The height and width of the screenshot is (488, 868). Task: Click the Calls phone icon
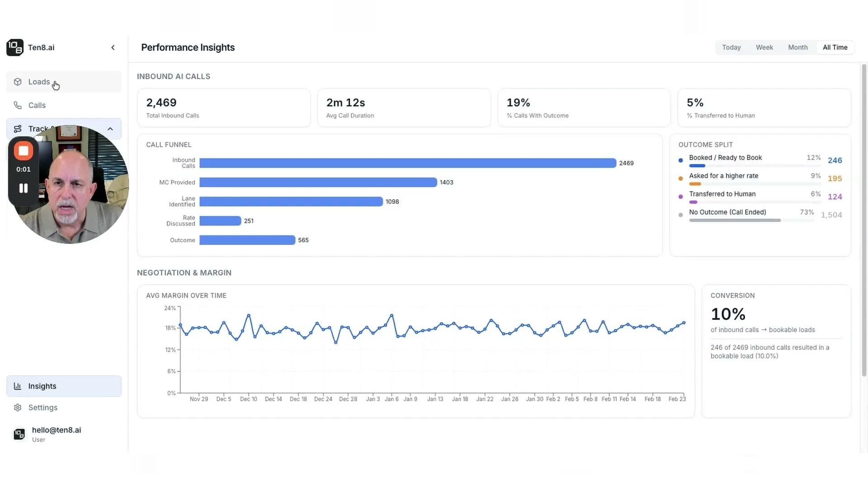pos(18,105)
